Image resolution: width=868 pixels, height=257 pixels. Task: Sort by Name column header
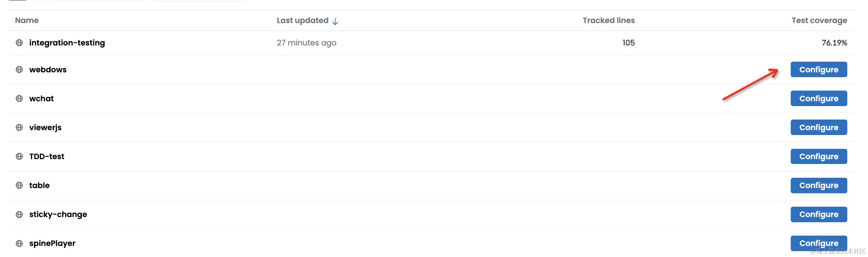(x=27, y=21)
